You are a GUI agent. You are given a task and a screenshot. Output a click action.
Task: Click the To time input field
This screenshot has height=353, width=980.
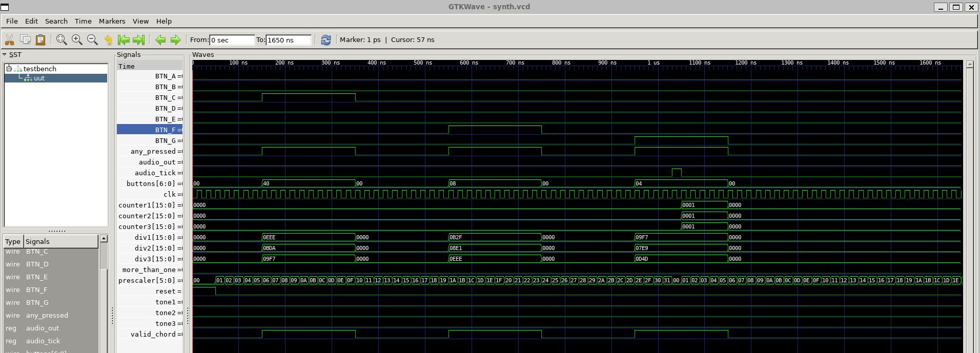tap(288, 40)
